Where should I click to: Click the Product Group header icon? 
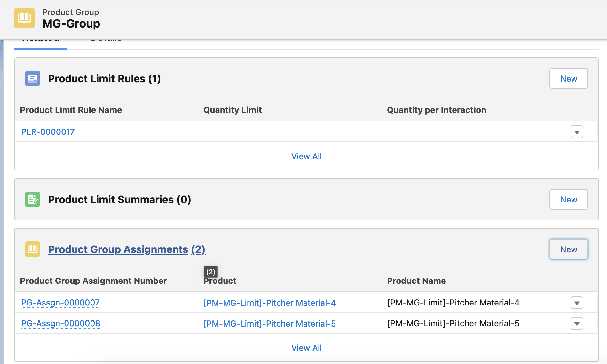pyautogui.click(x=24, y=18)
